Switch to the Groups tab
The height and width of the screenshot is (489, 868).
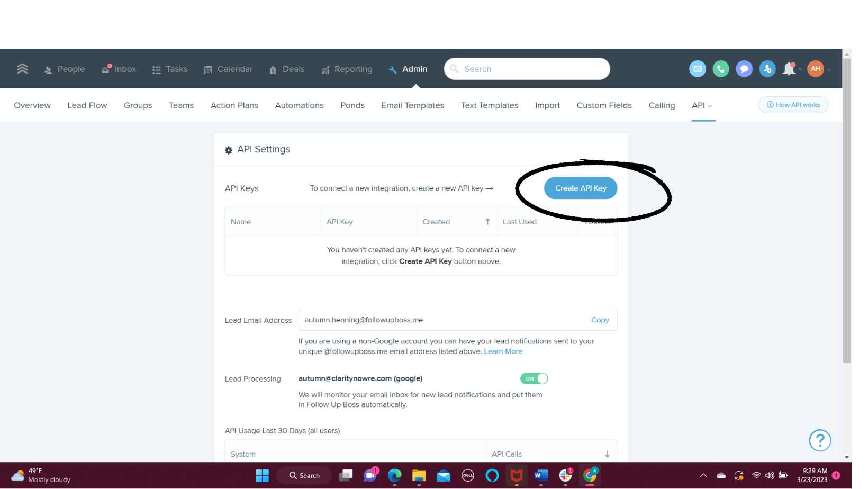(x=138, y=105)
